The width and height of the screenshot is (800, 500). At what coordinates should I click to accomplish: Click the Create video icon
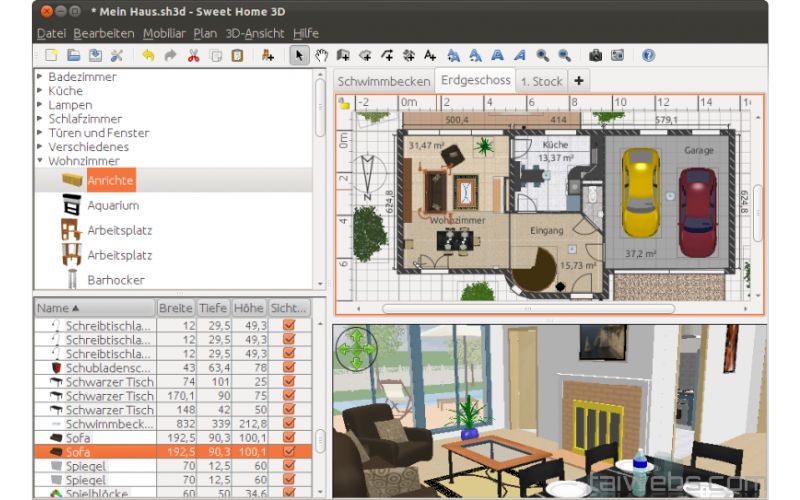pos(617,56)
